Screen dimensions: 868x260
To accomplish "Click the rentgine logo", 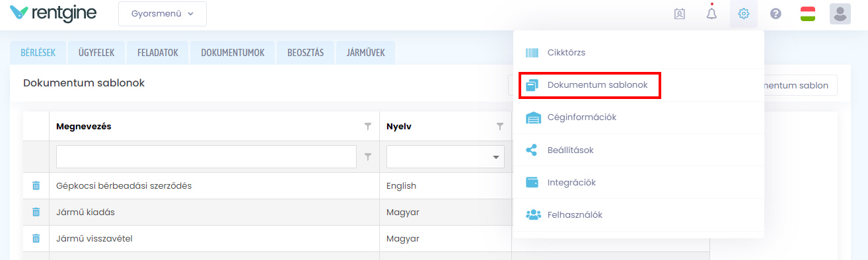I will 53,13.
